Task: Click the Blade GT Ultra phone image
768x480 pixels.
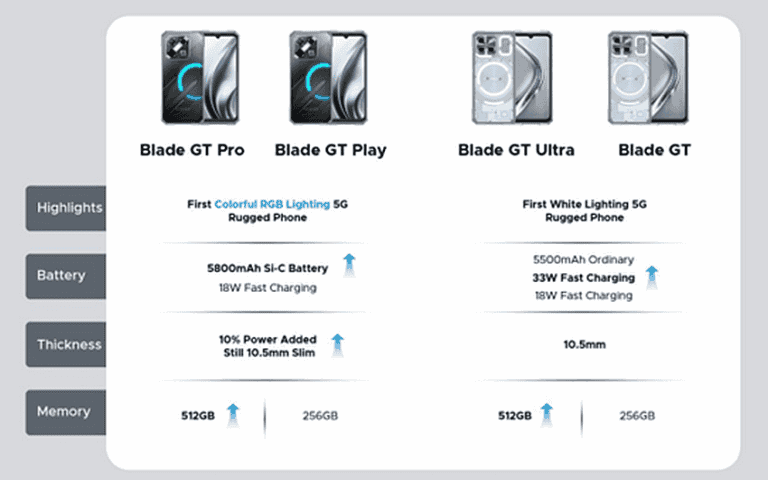Action: (x=512, y=77)
